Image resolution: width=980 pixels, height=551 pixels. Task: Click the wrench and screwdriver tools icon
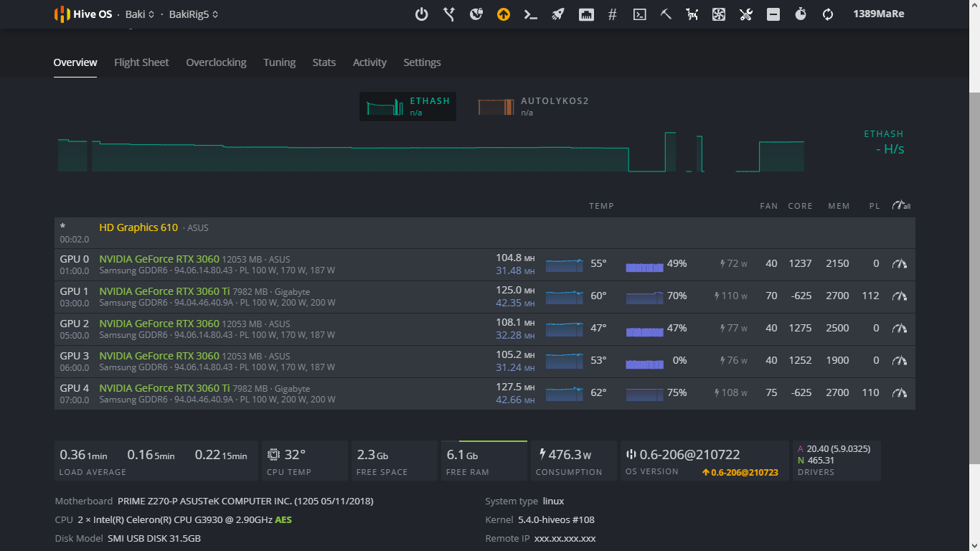pos(746,14)
